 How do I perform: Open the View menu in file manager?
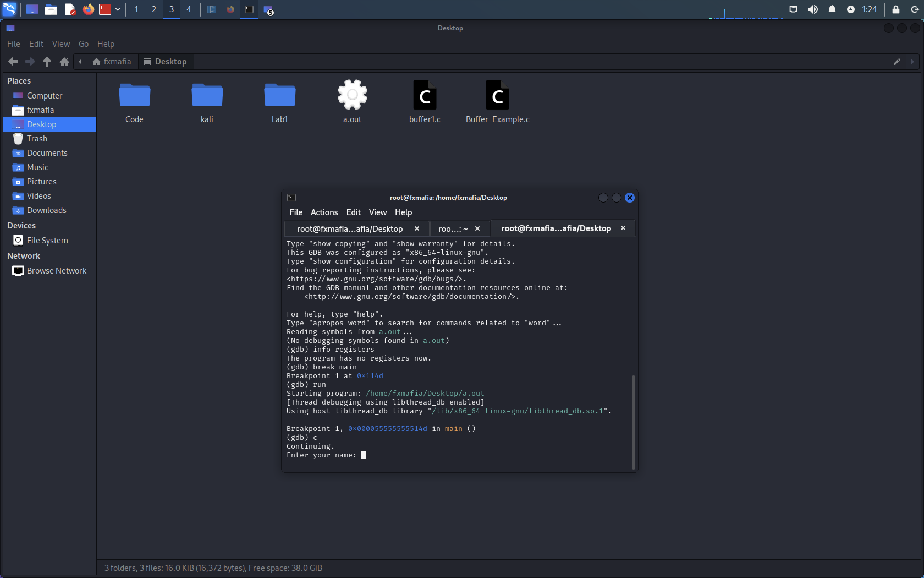(61, 43)
